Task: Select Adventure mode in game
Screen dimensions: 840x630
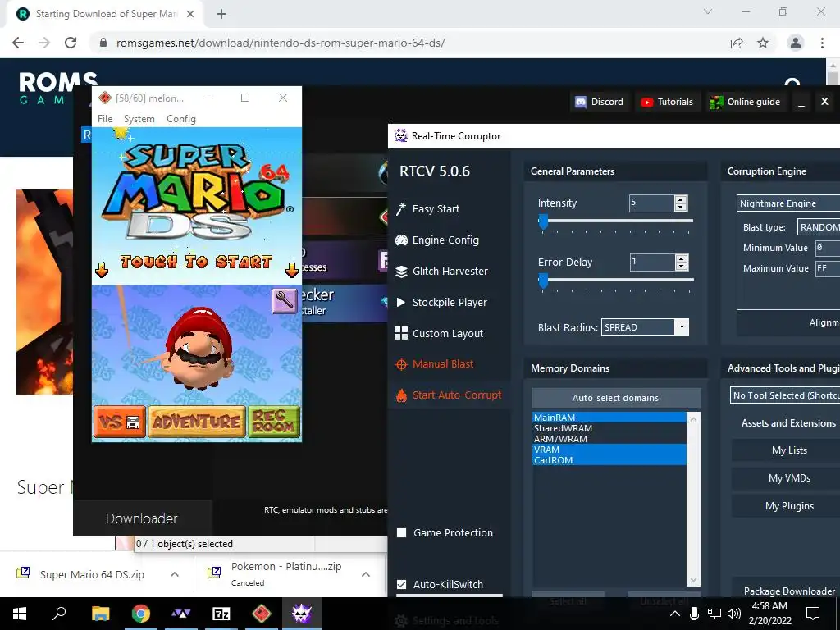Action: click(196, 422)
